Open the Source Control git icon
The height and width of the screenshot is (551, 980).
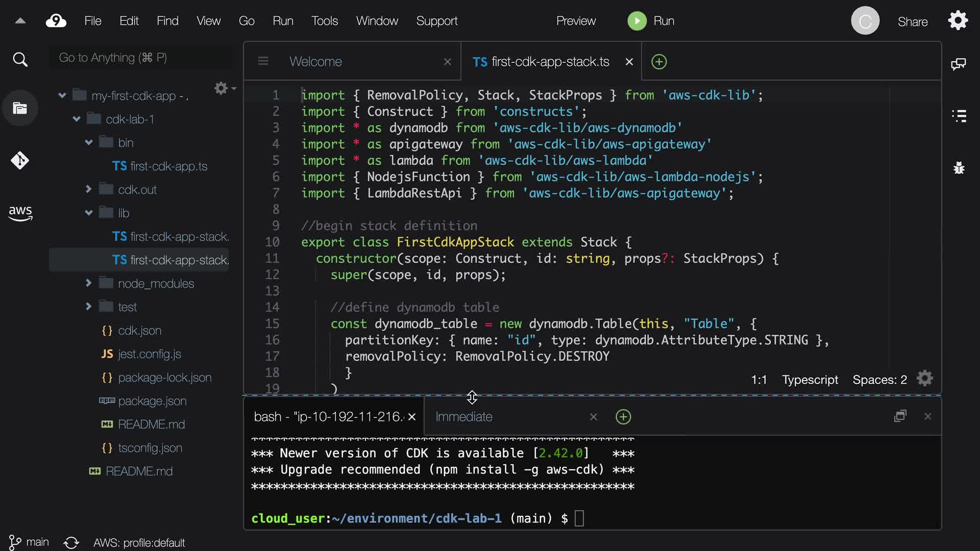20,161
